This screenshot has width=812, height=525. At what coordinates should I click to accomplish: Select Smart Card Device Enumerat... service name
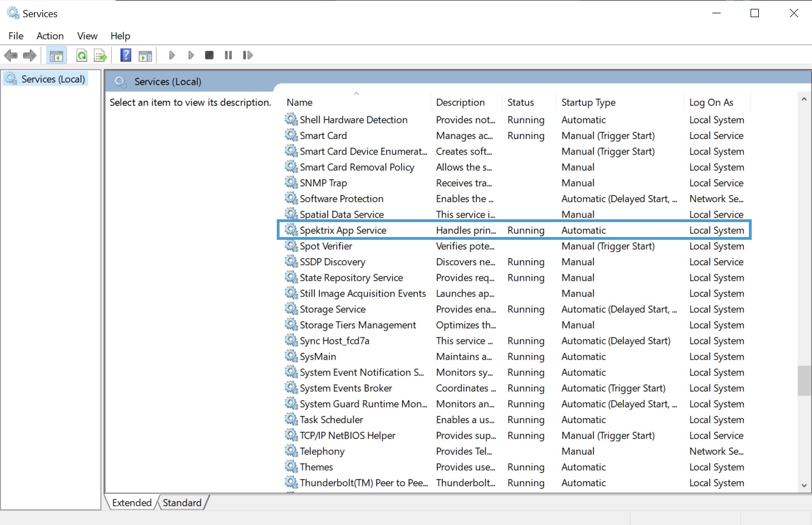pyautogui.click(x=364, y=151)
